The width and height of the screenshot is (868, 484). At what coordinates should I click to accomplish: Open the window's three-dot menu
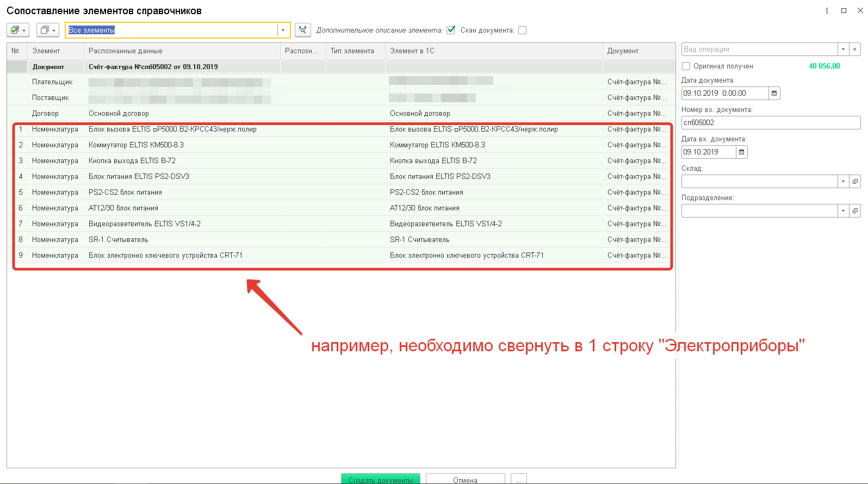(827, 10)
